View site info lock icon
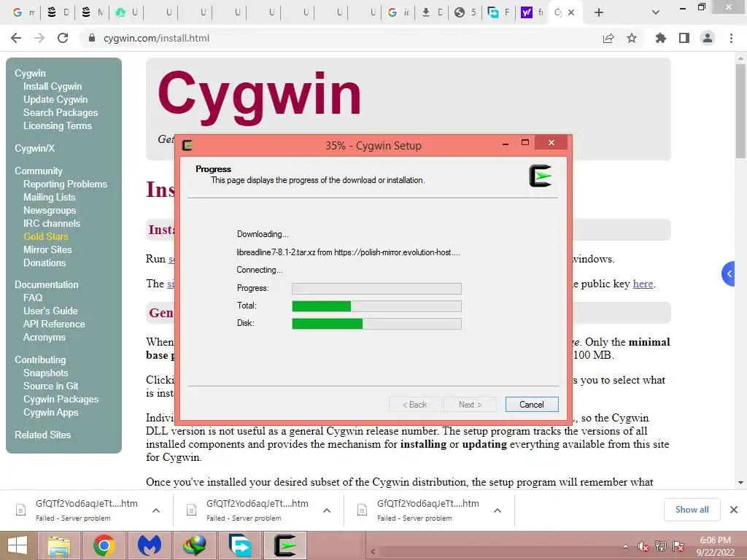This screenshot has width=747, height=560. click(x=92, y=38)
